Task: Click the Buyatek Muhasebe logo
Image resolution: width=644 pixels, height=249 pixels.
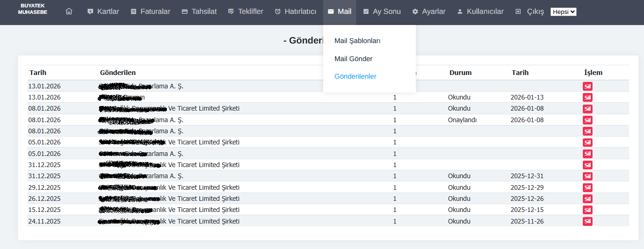Action: point(32,9)
